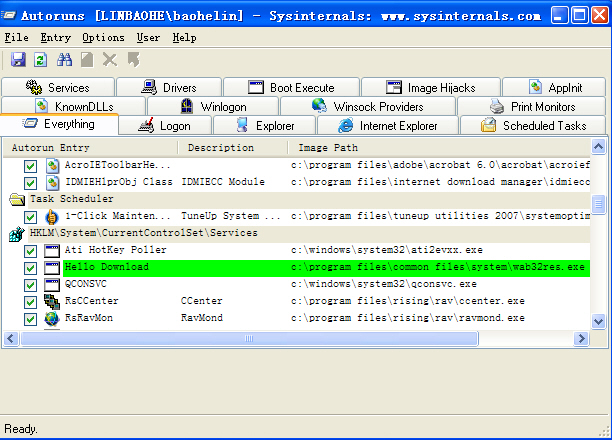612x440 pixels.
Task: Switch to the Scheduled Tasks tab
Action: click(533, 125)
